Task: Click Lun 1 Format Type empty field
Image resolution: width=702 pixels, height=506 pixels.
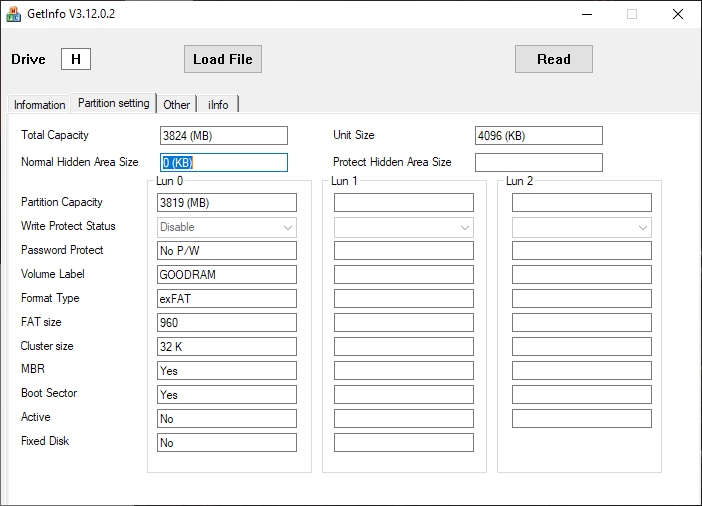Action: [x=403, y=298]
